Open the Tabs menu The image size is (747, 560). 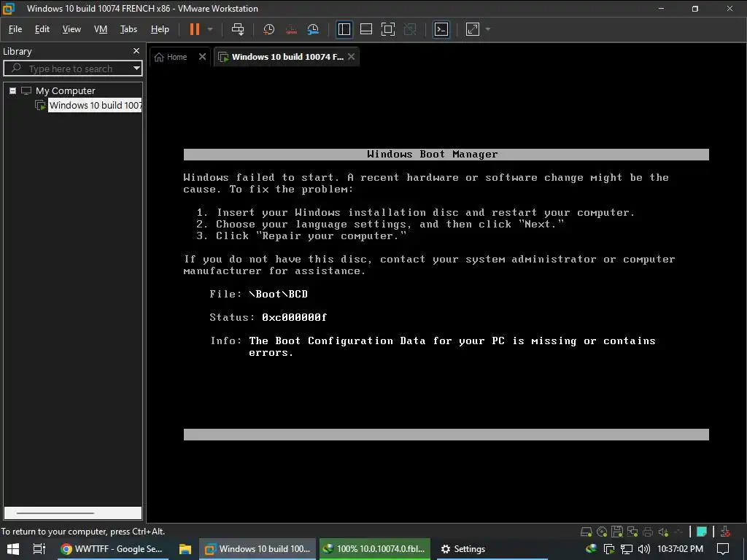128,29
